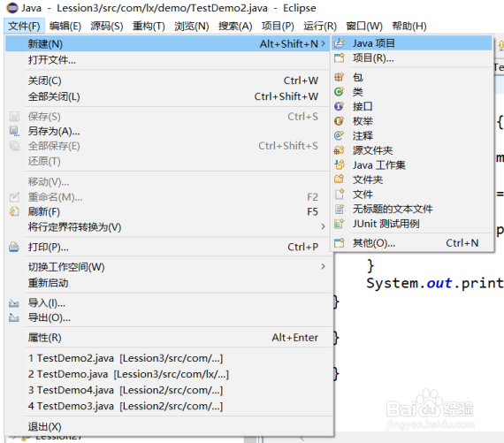The image size is (504, 443).
Task: Click the 枚举 enum icon
Action: click(x=340, y=121)
